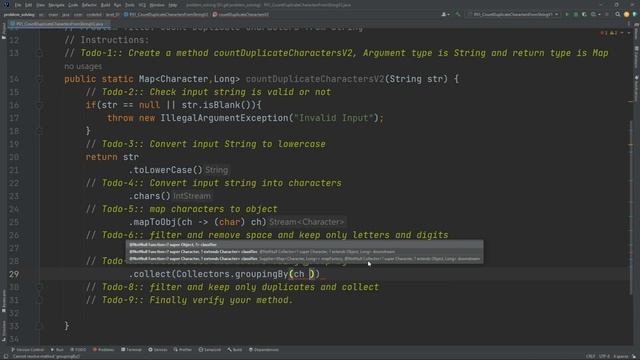Open the Problems tool window
The width and height of the screenshot is (640, 360).
[104, 350]
